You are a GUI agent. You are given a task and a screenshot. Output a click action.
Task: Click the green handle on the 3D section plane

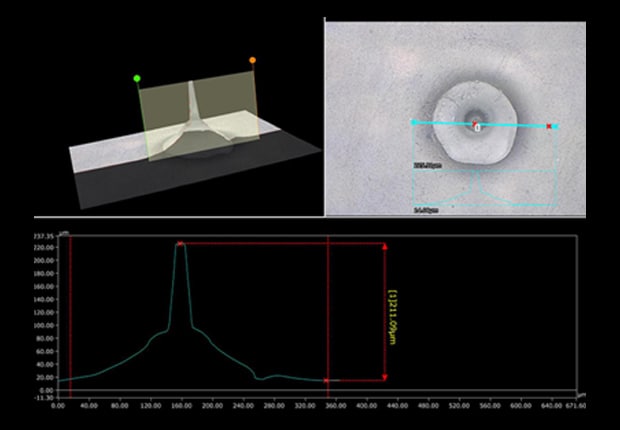pos(137,77)
